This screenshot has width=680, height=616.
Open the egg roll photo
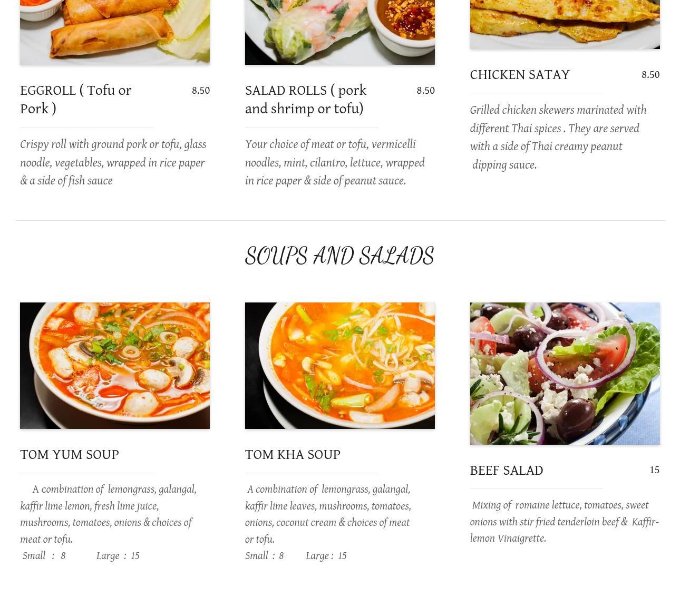(x=115, y=32)
